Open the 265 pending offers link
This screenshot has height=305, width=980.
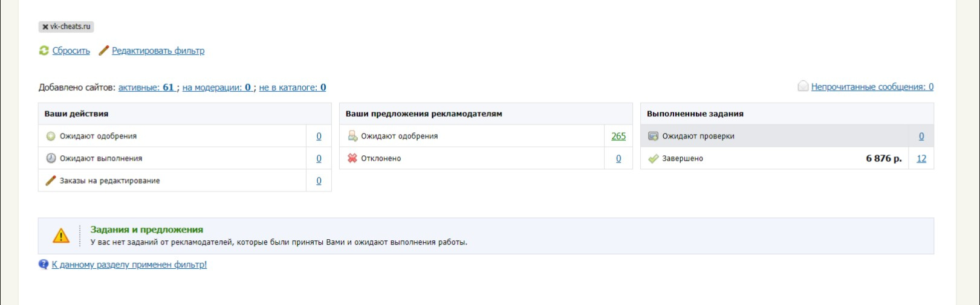point(618,136)
